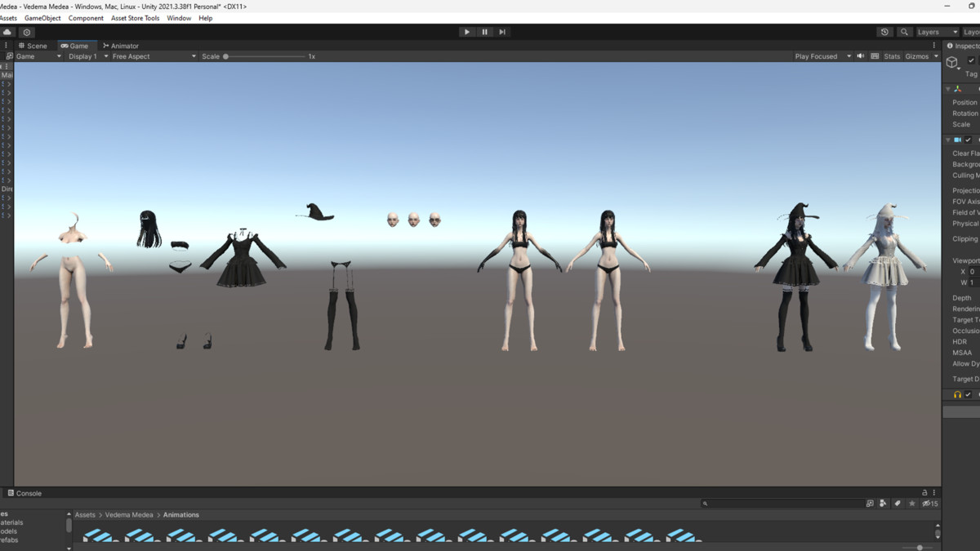Pause the game with the Pause button
Screen dimensions: 980x551
[x=484, y=32]
